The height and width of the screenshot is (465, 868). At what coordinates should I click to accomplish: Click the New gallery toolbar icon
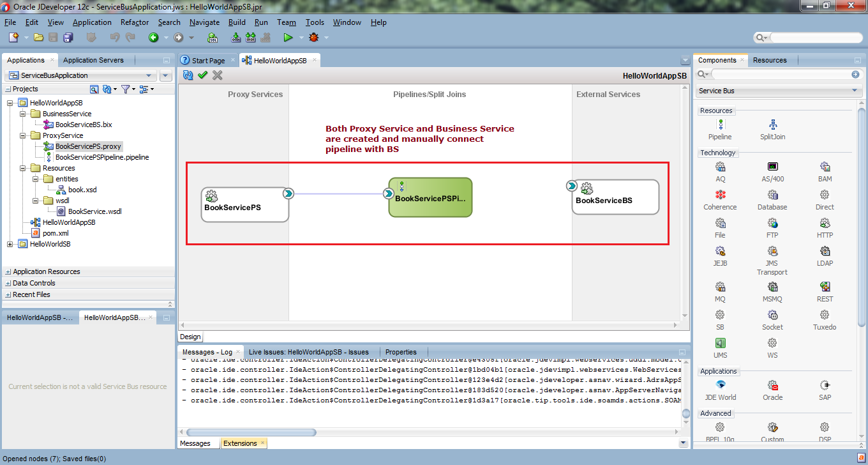point(13,38)
